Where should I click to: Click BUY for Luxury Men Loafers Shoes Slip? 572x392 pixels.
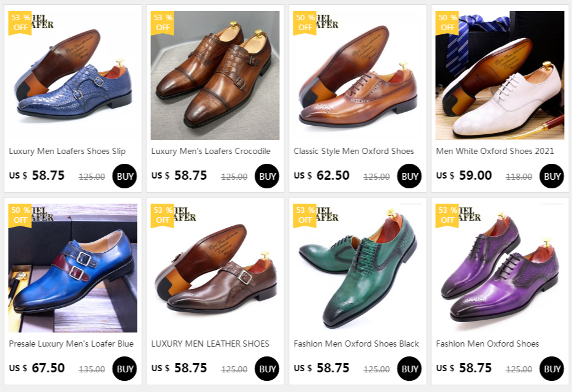tap(125, 177)
